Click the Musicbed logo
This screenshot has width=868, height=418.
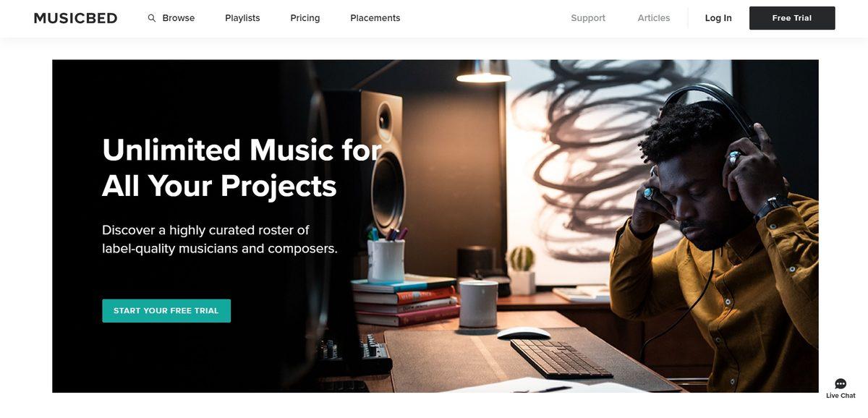coord(75,18)
